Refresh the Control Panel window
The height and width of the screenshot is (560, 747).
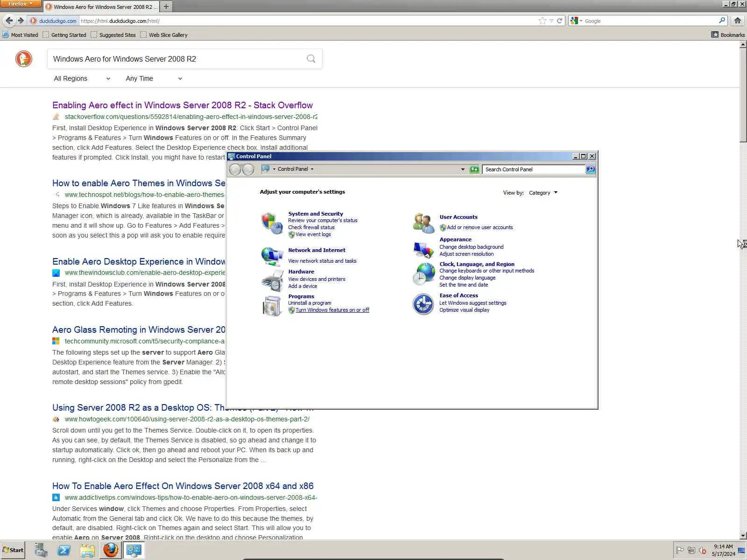[x=474, y=169]
